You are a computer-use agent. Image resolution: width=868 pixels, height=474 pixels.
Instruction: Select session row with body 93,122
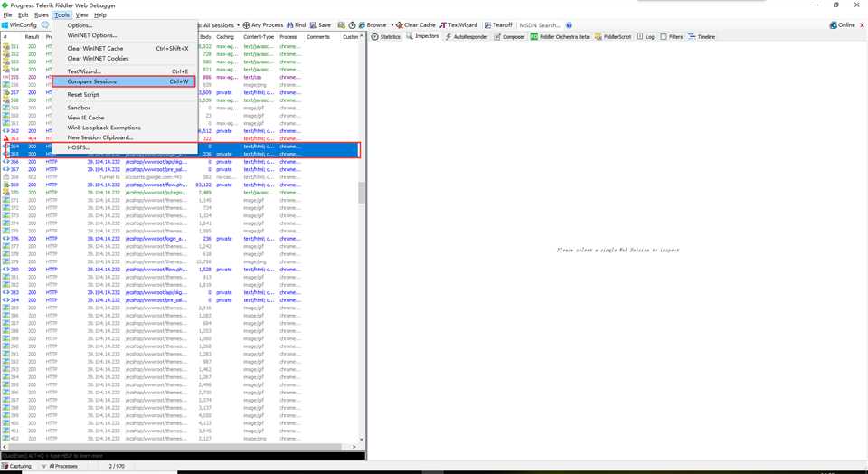pos(181,185)
